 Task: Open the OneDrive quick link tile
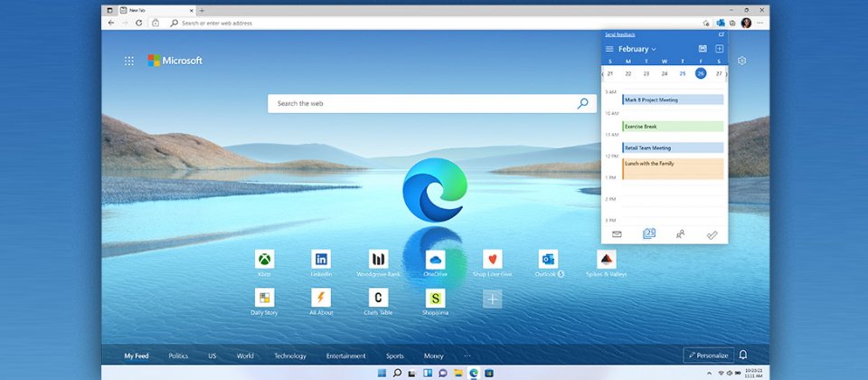[435, 259]
